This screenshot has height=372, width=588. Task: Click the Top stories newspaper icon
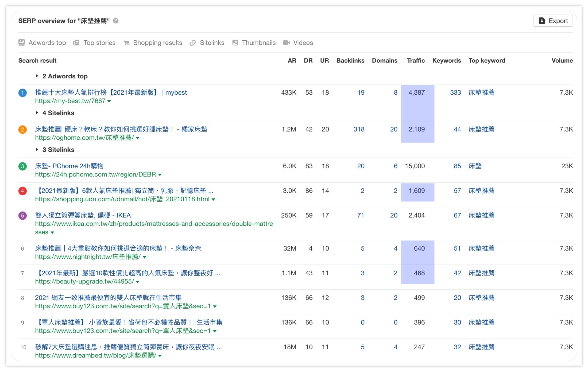[76, 43]
